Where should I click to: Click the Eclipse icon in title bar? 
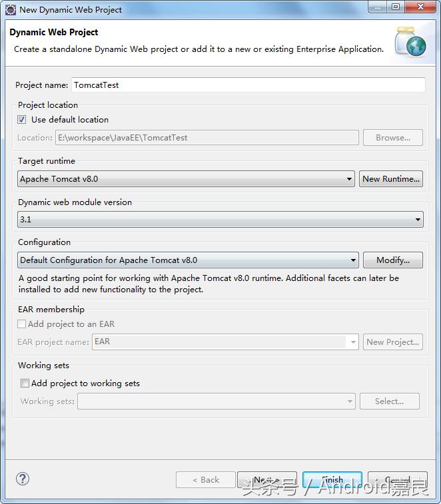click(11, 9)
